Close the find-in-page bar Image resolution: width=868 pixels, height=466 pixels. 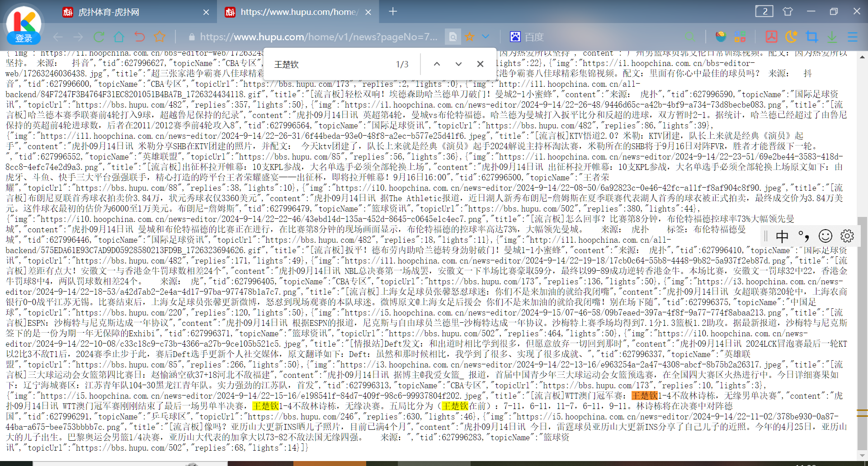point(480,64)
